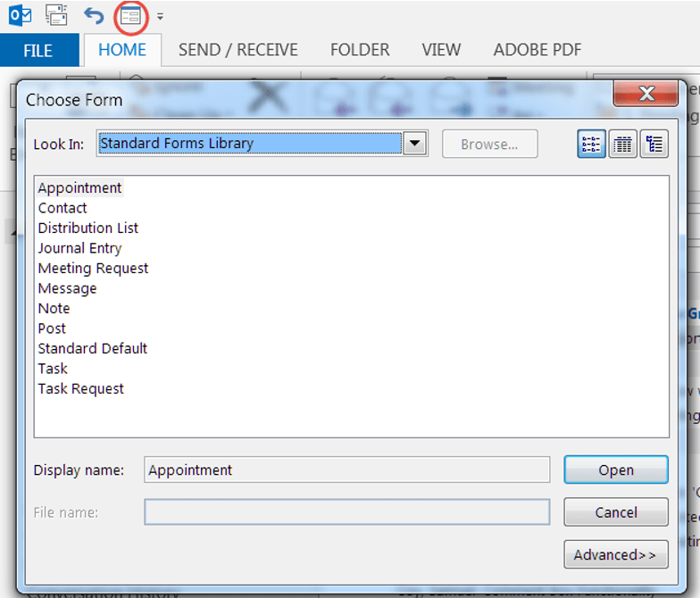Select Standard Default form
This screenshot has width=700, height=598.
pos(93,348)
